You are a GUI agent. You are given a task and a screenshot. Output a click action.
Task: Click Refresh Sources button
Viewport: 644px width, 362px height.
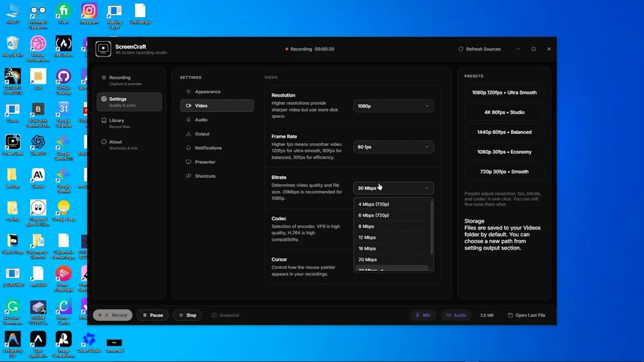[479, 49]
